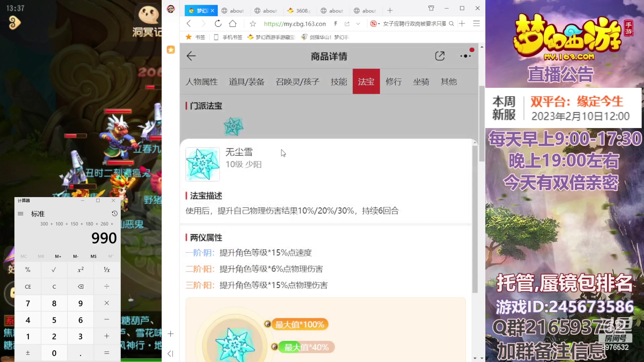Switch to the 3608 browser tab

pos(300,10)
